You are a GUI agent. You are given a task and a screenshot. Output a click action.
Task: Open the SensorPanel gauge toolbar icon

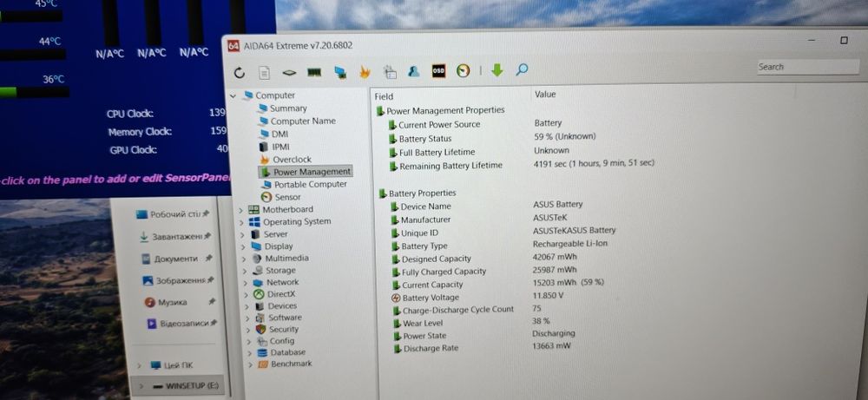(x=464, y=71)
